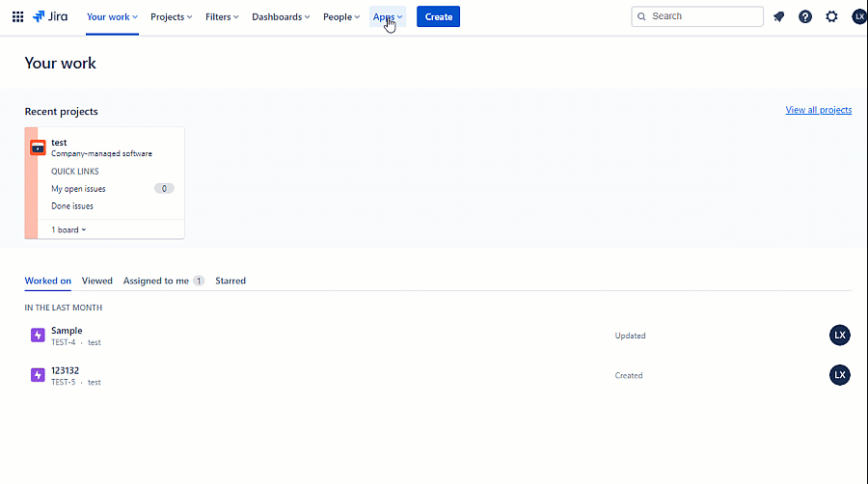Open the help question mark icon
868x484 pixels.
805,16
